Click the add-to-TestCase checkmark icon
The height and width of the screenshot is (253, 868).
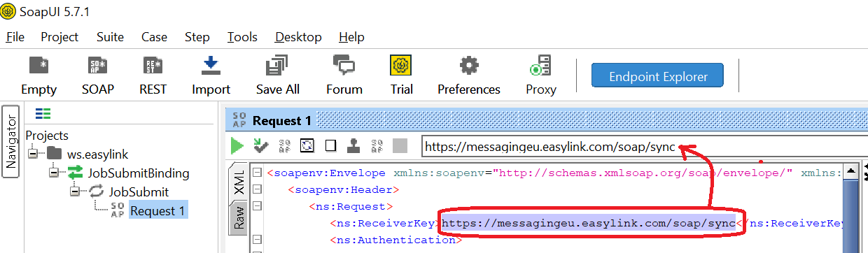pos(260,146)
